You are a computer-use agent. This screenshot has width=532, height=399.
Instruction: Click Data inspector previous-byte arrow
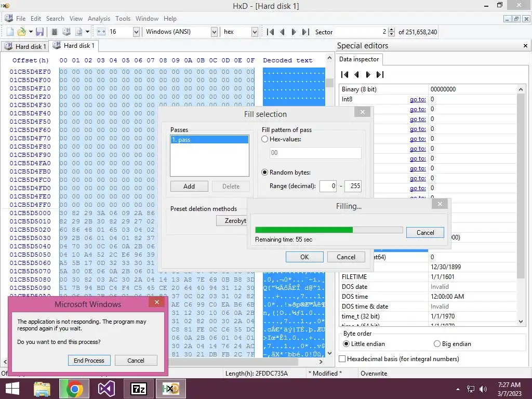356,74
